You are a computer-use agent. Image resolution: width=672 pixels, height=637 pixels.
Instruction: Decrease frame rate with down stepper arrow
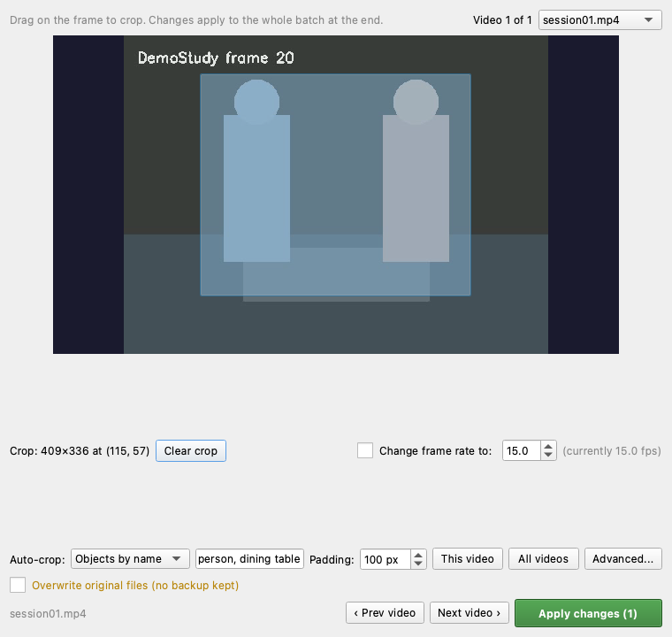pyautogui.click(x=548, y=455)
